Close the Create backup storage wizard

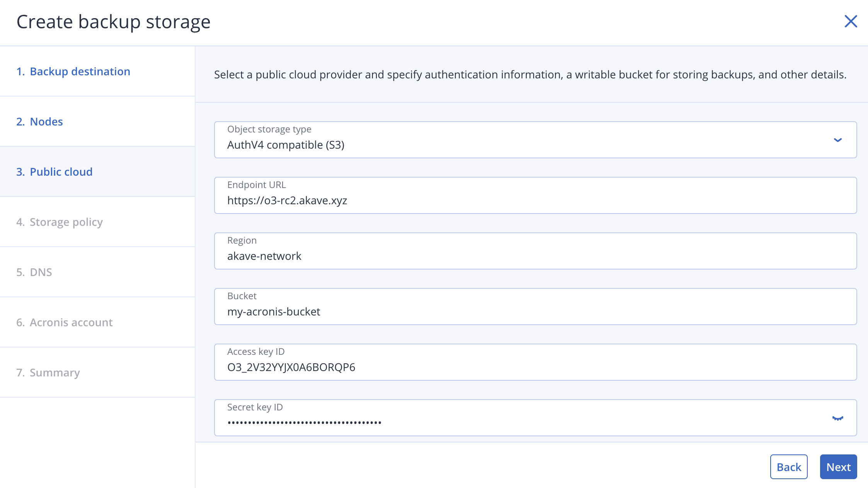click(x=851, y=22)
